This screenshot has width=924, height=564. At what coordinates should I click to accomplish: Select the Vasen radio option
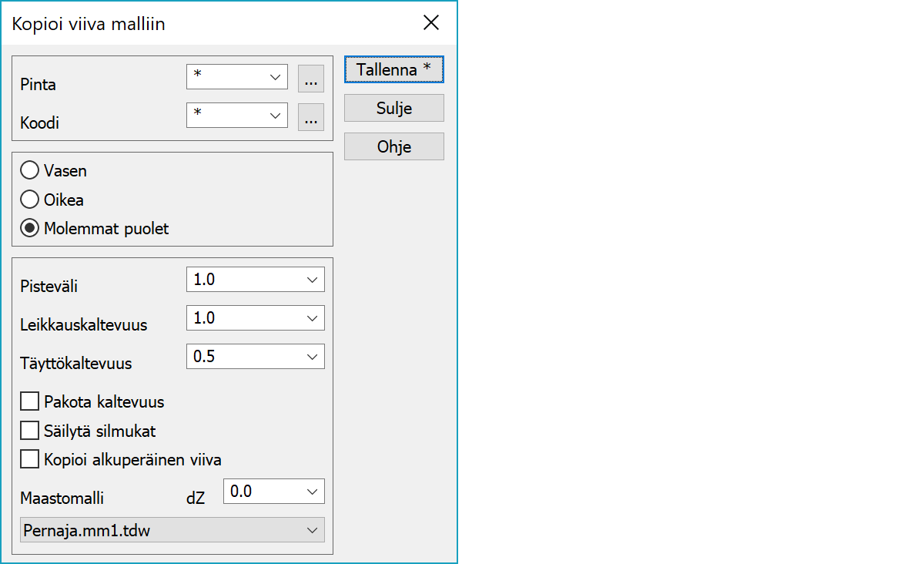click(30, 170)
